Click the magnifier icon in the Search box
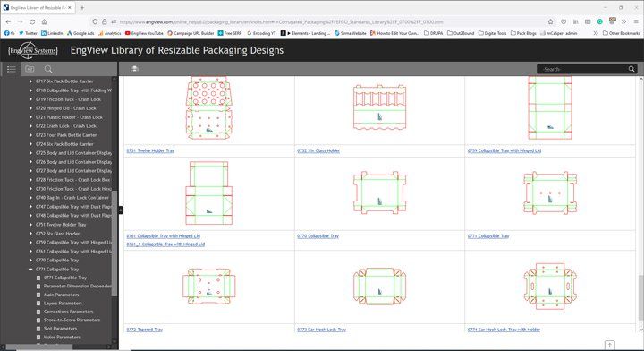Screen dimensions: 644x351 coord(631,69)
